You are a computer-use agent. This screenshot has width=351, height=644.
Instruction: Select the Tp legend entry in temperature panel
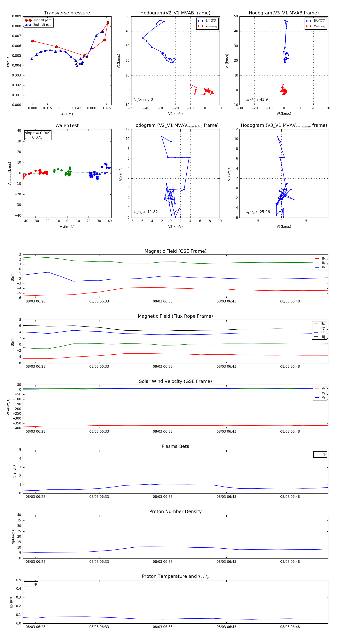click(x=31, y=584)
